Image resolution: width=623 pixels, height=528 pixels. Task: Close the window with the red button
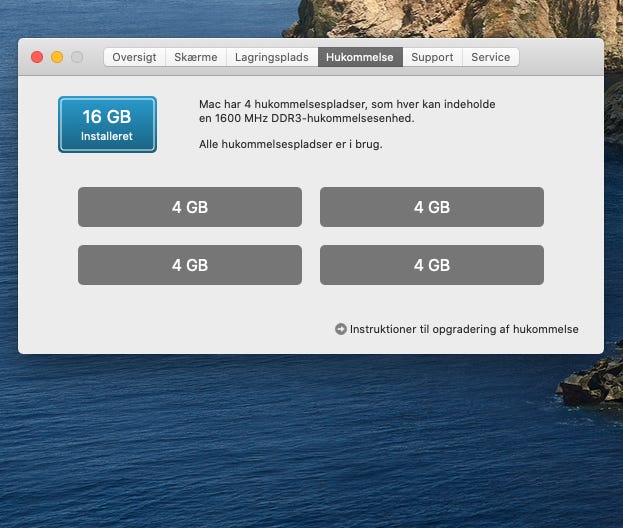pos(37,57)
